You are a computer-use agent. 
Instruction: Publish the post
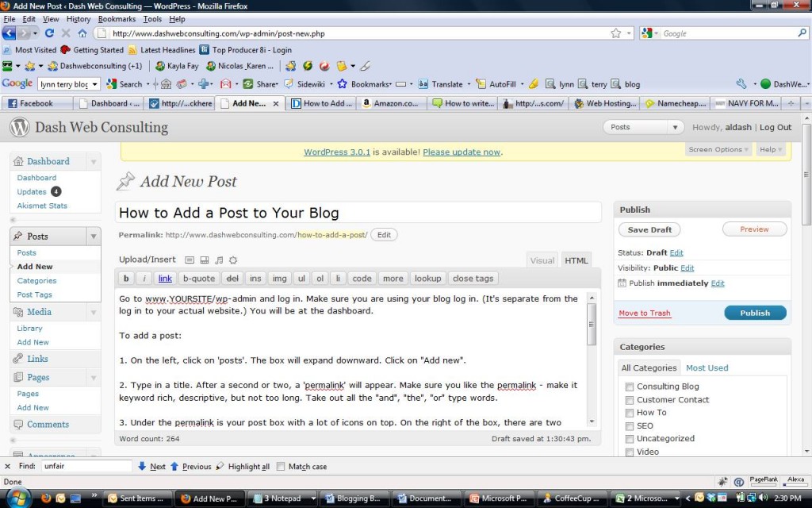754,313
